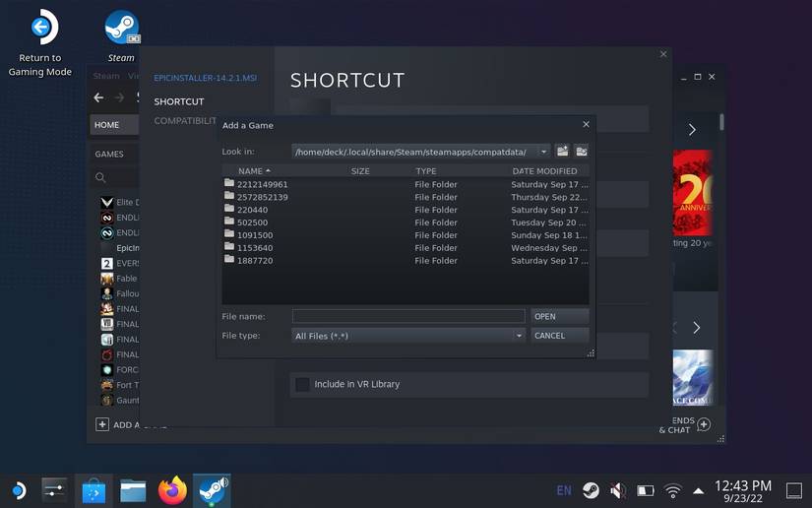This screenshot has width=812, height=508.
Task: Click the Steam taskbar app icon
Action: click(212, 490)
